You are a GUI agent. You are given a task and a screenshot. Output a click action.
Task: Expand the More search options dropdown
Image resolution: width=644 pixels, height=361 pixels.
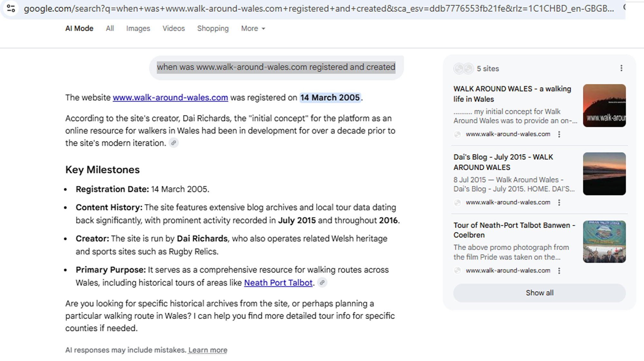click(253, 29)
